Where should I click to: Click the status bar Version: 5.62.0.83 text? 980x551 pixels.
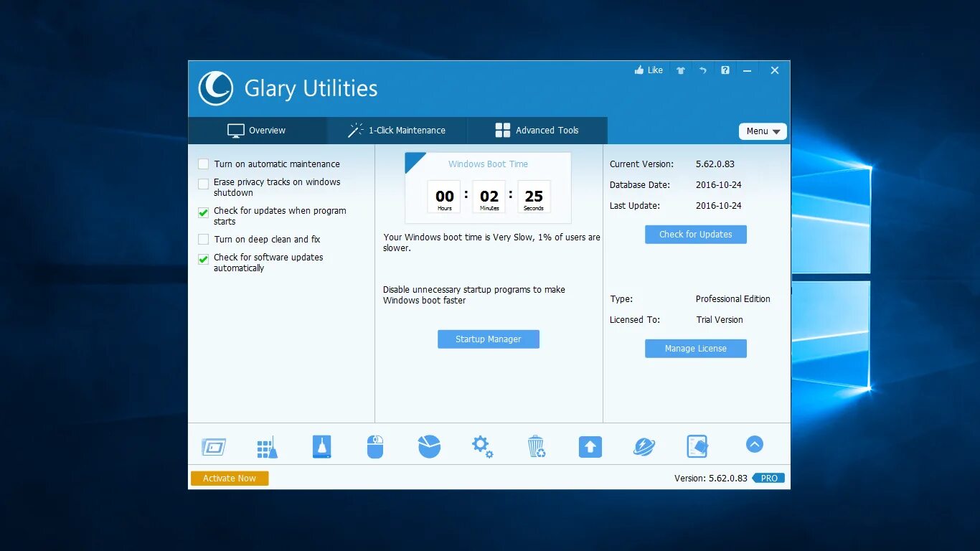(x=711, y=479)
